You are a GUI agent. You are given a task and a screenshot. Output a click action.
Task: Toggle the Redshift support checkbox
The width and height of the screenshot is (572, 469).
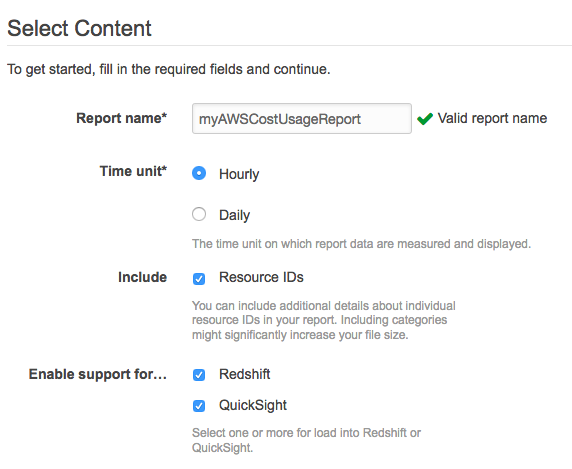click(x=199, y=375)
